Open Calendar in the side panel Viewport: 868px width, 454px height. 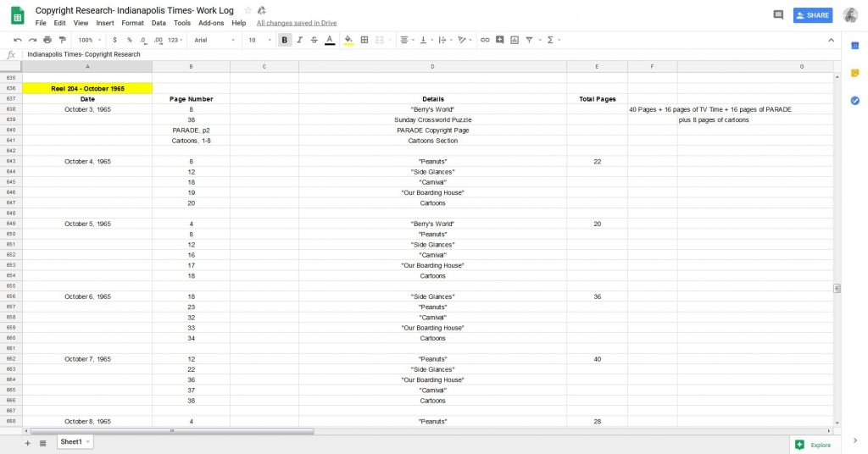(x=854, y=46)
